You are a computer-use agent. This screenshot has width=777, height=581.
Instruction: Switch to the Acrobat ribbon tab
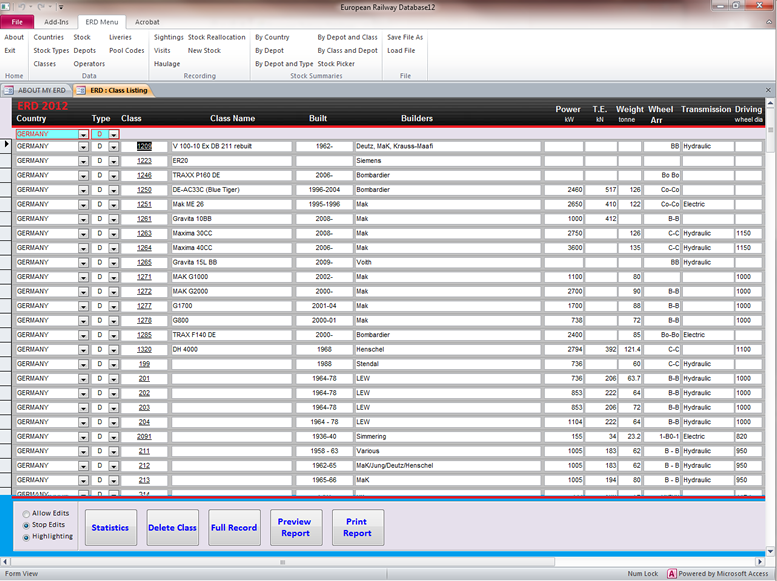147,22
